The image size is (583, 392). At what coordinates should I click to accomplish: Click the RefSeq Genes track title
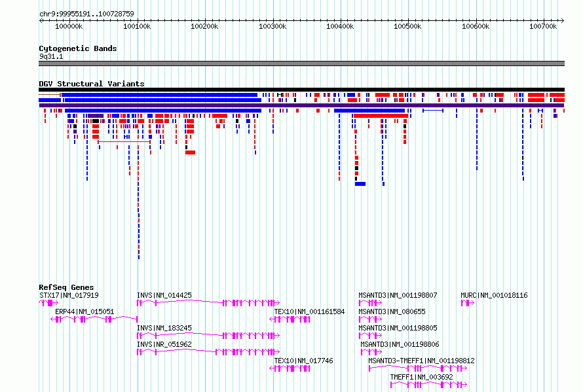pos(66,287)
